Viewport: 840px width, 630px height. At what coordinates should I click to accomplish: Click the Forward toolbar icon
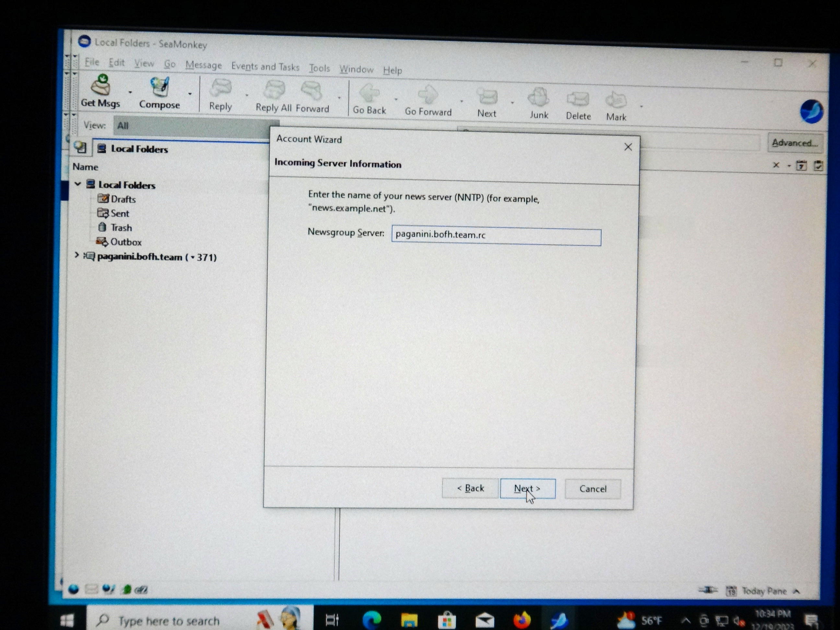(312, 91)
